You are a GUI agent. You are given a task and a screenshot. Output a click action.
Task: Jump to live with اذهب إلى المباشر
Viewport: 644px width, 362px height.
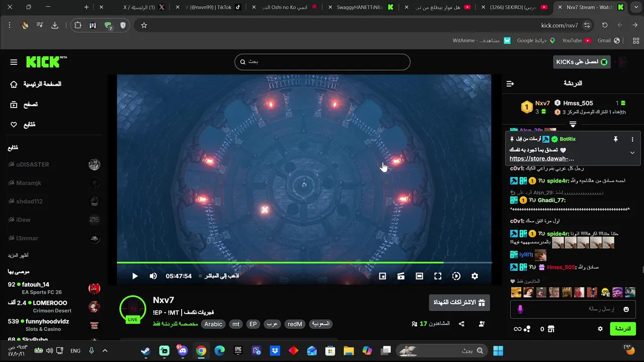tap(219, 276)
